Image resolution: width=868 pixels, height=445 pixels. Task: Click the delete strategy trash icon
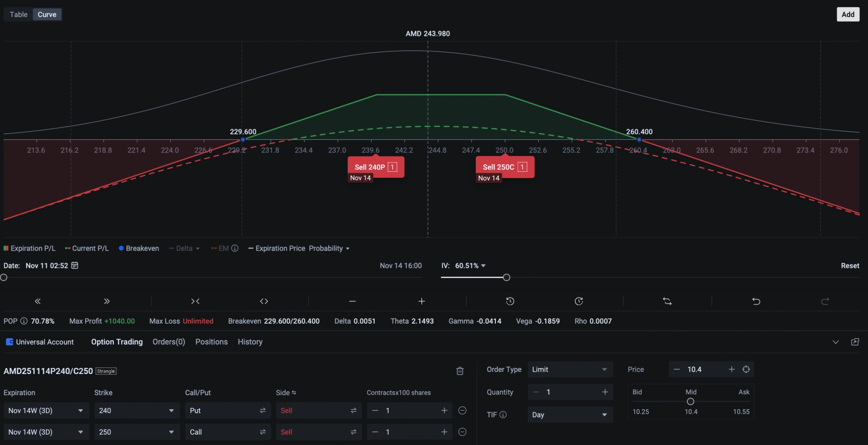coord(459,371)
